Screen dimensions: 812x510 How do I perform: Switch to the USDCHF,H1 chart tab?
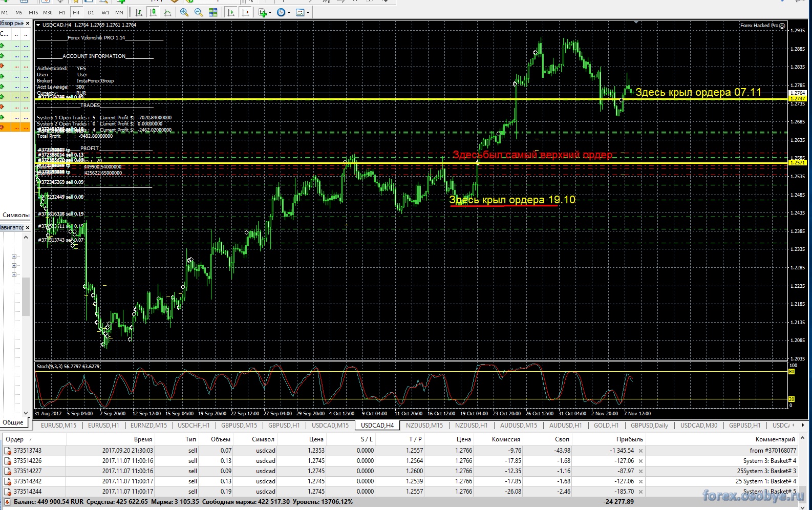tap(194, 426)
